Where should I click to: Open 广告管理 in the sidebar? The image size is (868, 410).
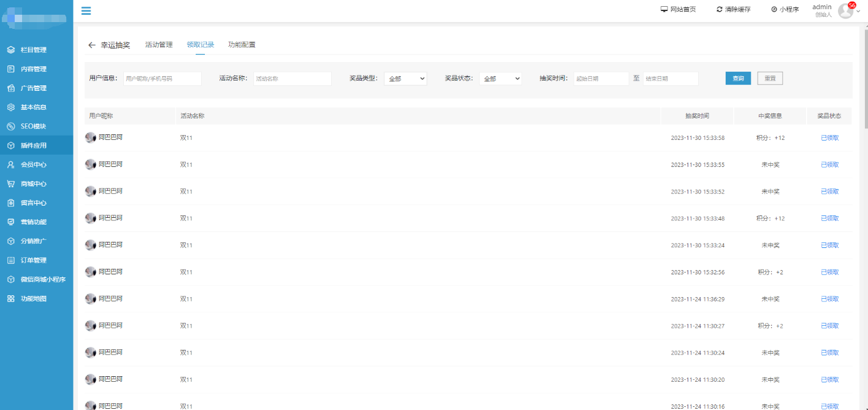click(x=34, y=88)
